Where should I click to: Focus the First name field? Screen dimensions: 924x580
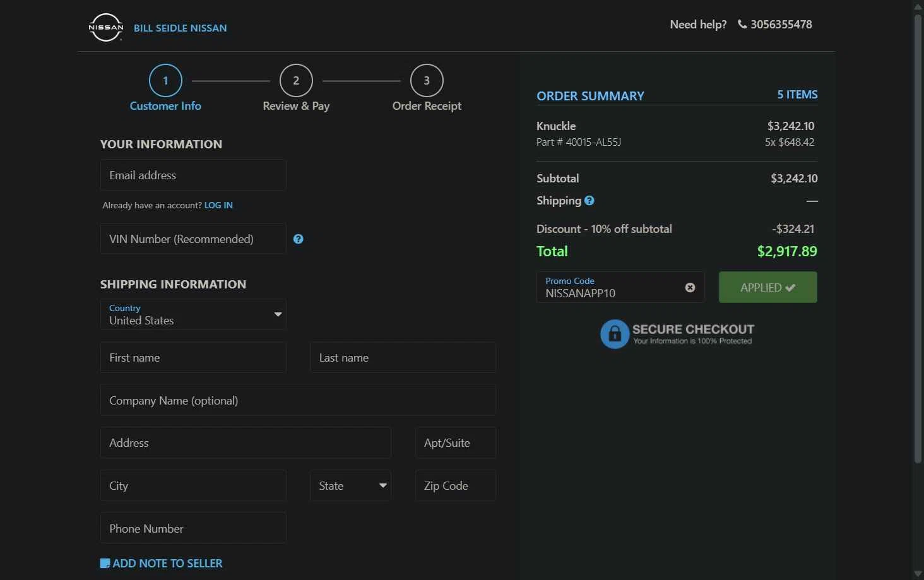(193, 358)
